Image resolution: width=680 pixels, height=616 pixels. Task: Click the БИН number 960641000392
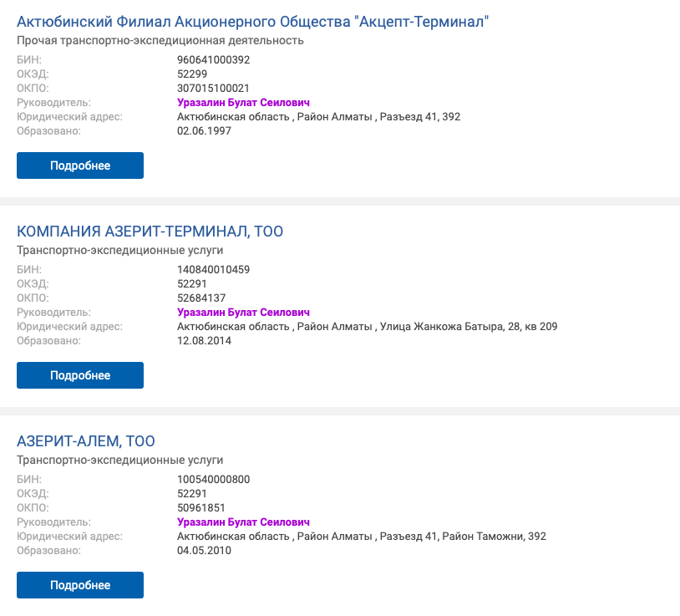213,60
